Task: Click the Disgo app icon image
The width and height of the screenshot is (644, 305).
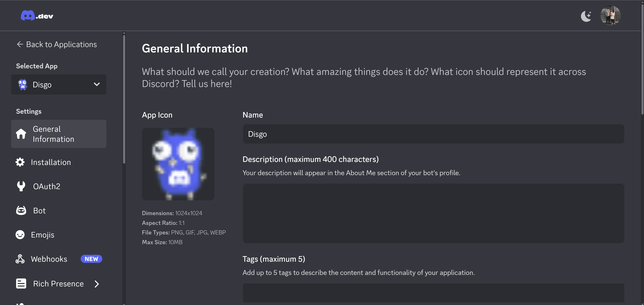Action: [x=178, y=164]
